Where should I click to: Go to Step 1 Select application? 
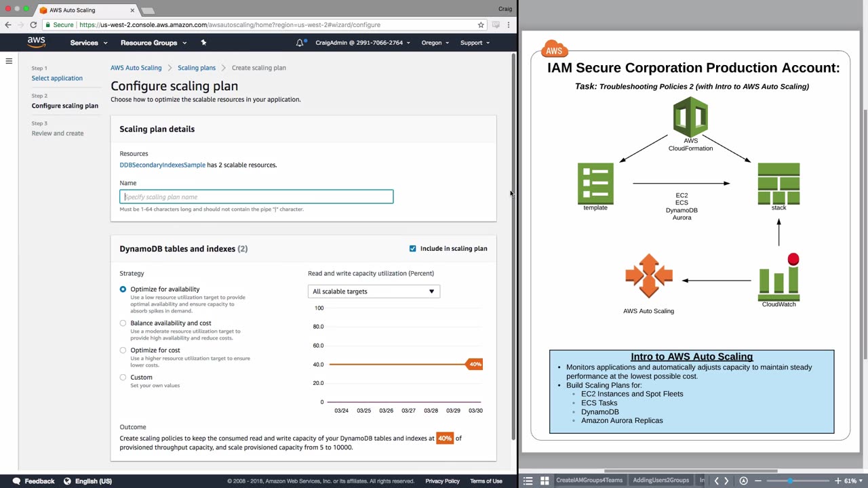pos(57,79)
